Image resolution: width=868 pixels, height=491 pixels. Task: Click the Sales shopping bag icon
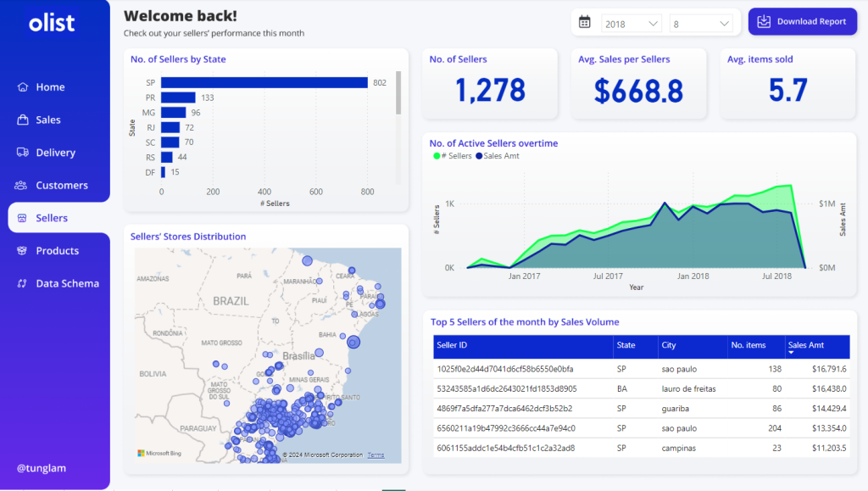pos(23,120)
